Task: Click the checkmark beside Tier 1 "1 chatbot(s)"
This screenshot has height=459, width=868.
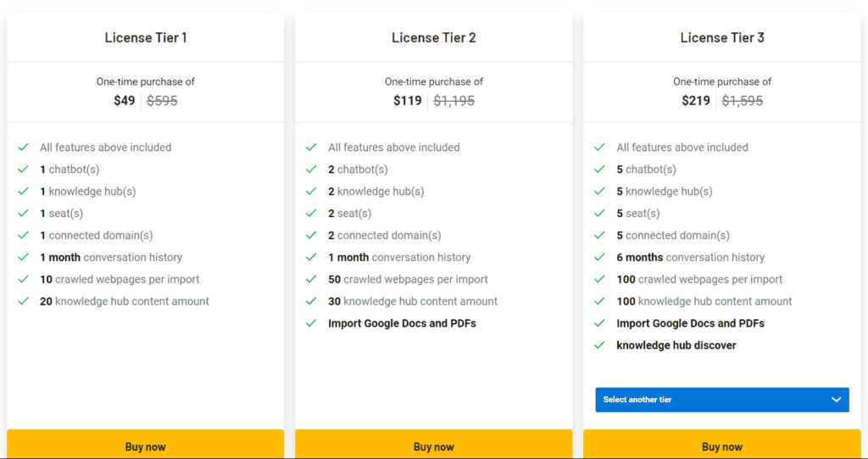Action: click(23, 170)
